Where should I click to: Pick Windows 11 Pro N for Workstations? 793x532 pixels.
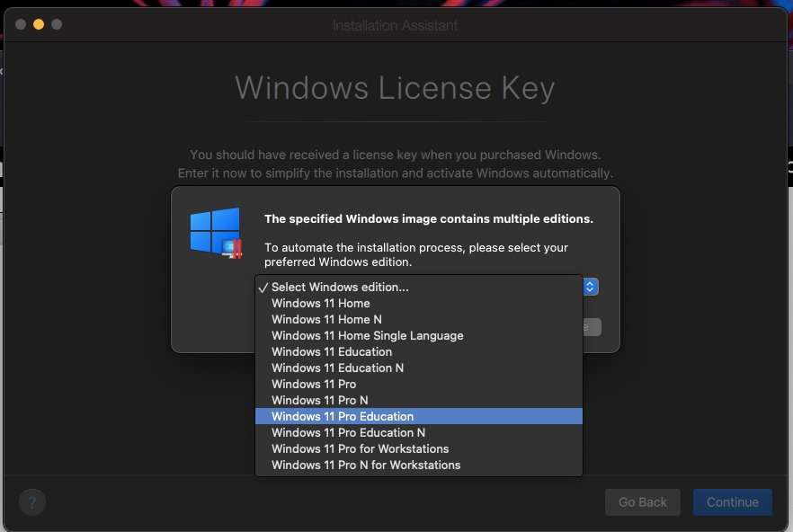[x=419, y=465]
